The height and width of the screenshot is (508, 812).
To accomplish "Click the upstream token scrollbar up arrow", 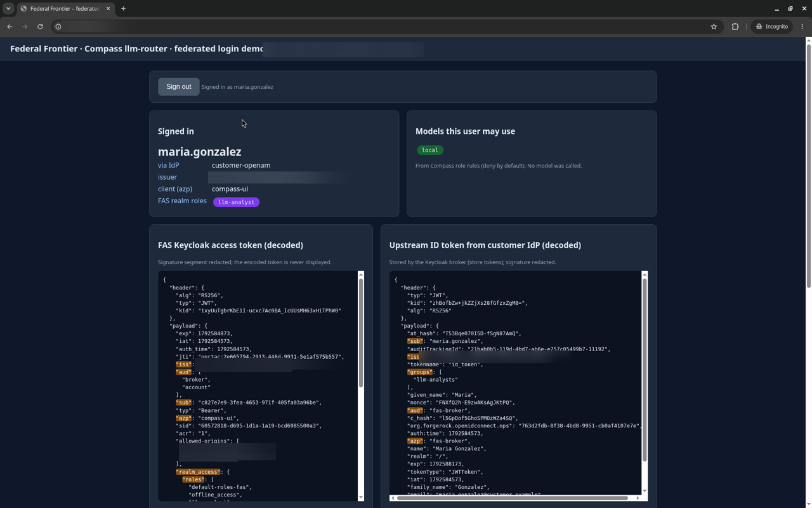I will pyautogui.click(x=645, y=274).
